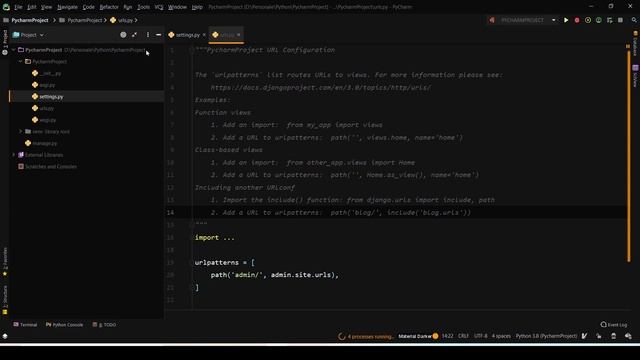Run the project with the green play button
The image size is (640, 360).
point(566,20)
